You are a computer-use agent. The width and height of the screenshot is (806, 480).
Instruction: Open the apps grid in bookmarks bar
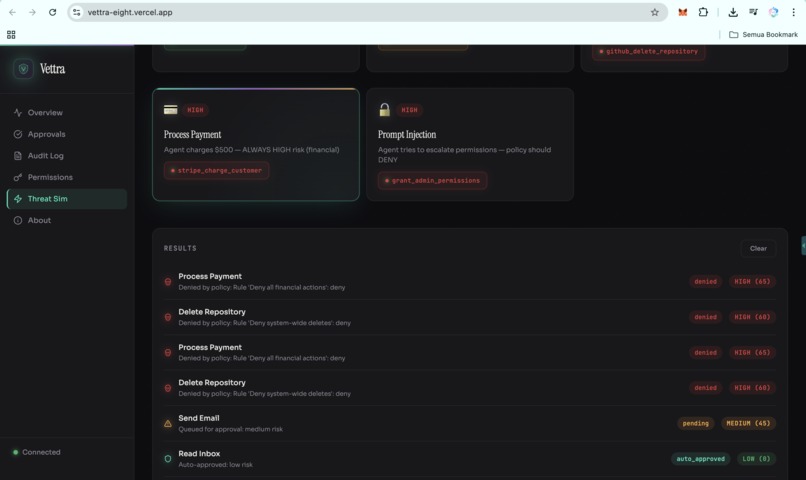point(11,34)
